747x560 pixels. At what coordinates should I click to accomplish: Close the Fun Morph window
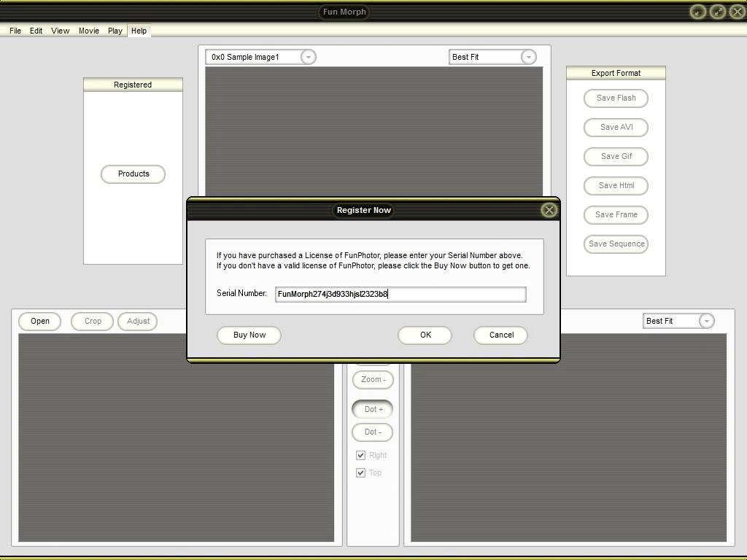click(x=737, y=12)
